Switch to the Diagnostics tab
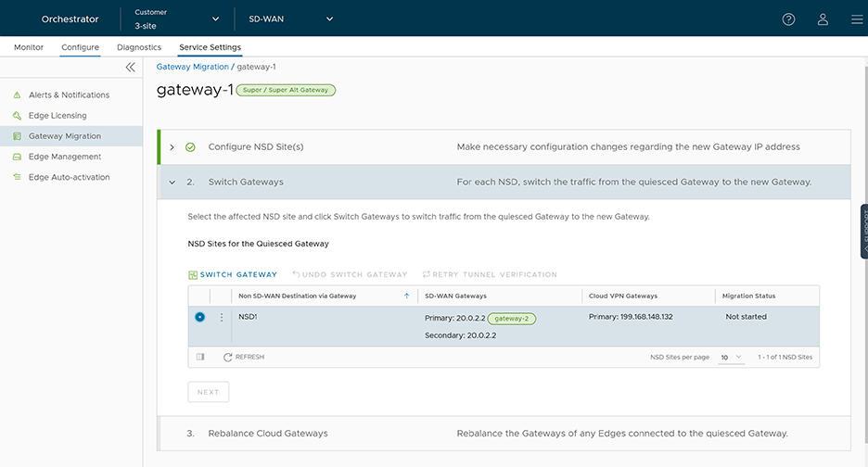 click(x=139, y=47)
